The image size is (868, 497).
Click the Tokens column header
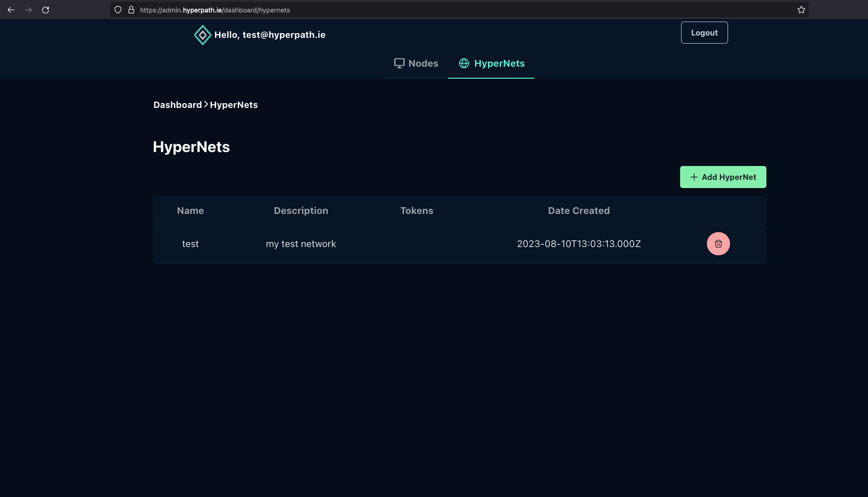(417, 211)
